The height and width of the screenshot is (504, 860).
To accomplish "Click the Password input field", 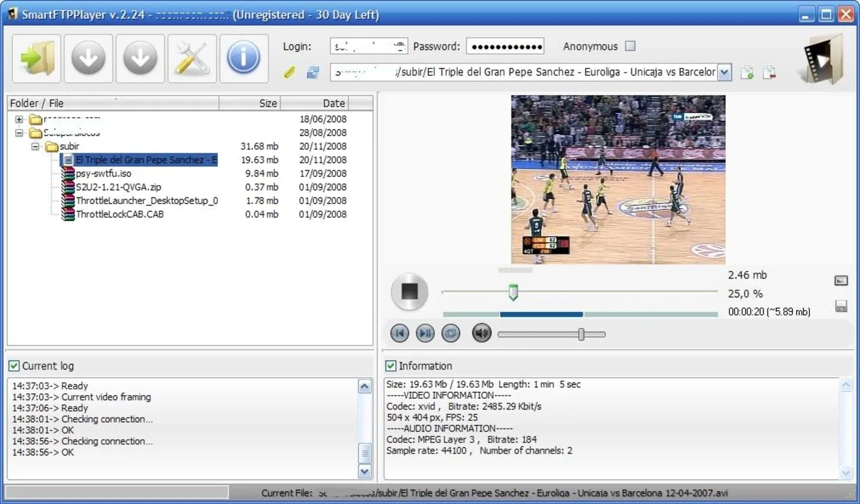I will [x=506, y=46].
